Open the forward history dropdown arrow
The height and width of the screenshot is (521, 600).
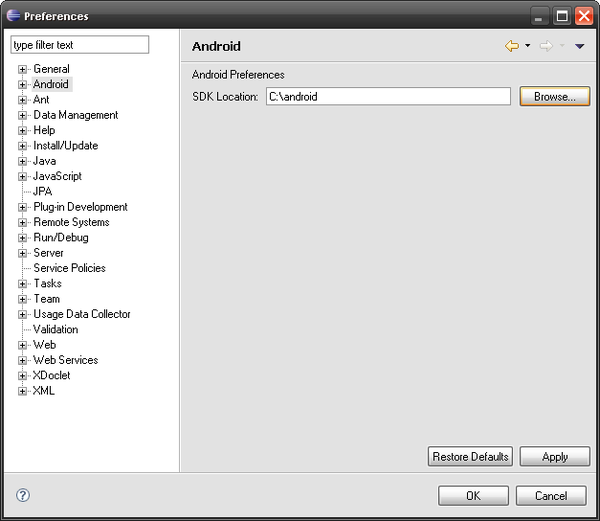[x=562, y=46]
